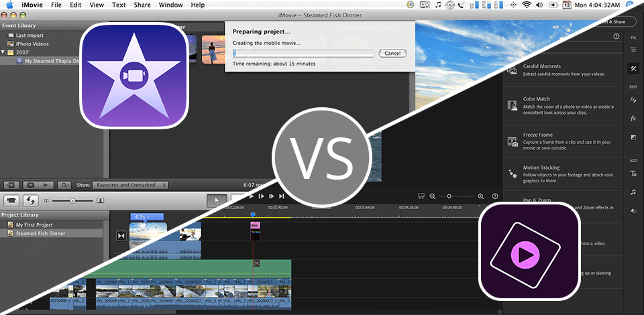The width and height of the screenshot is (644, 315).
Task: Open Candid Moments tool
Action: pyautogui.click(x=563, y=70)
